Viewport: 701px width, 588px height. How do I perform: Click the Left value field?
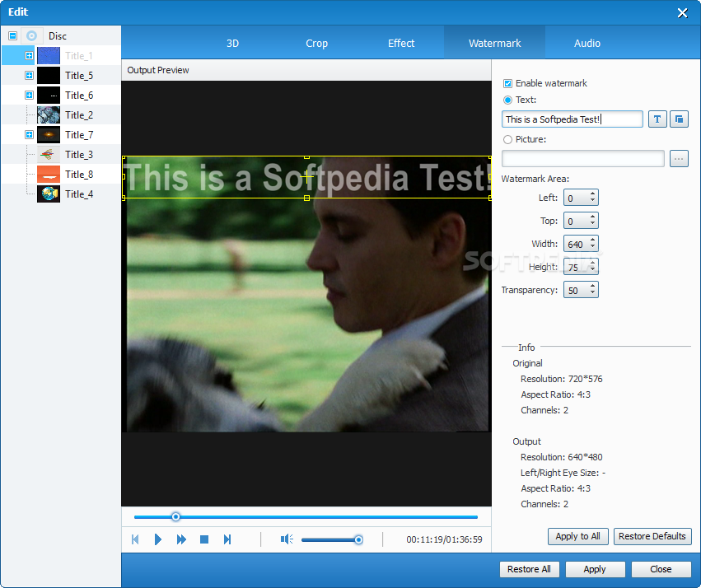point(577,198)
